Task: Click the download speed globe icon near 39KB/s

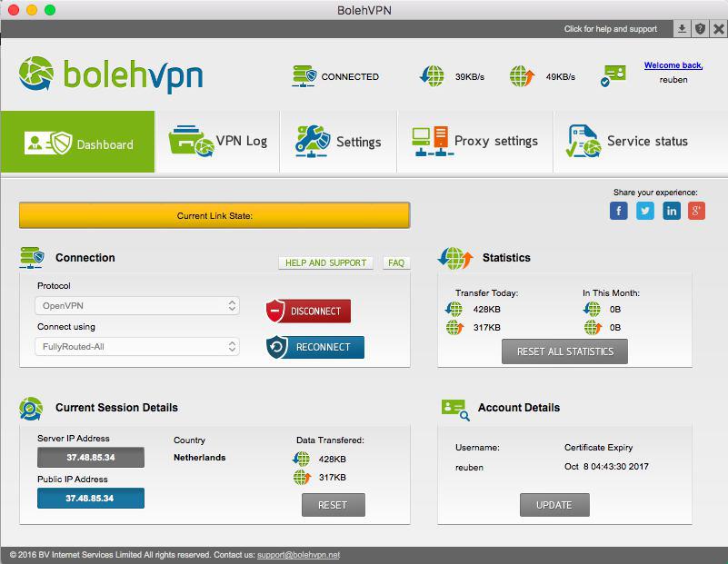Action: click(x=432, y=76)
